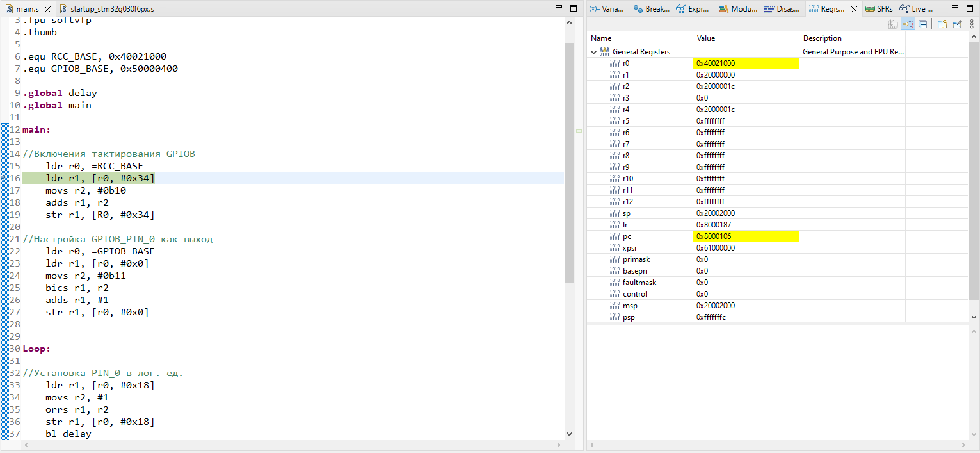Click the basepri register icon

coord(615,271)
